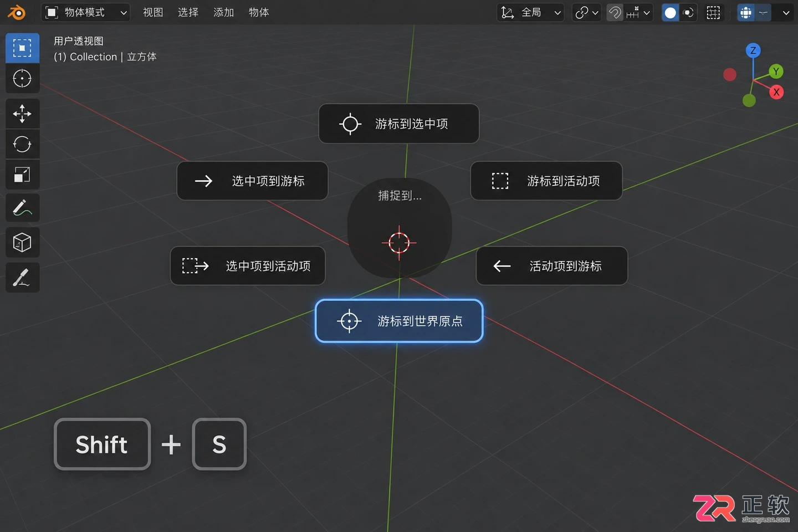Viewport: 798px width, 532px height.
Task: Open the 物体模式 mode dropdown
Action: [x=86, y=12]
